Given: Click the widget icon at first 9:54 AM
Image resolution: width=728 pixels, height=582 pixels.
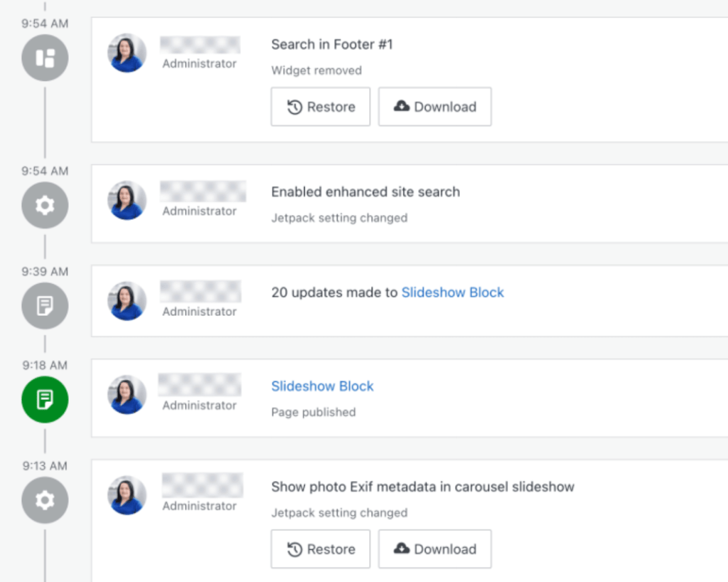Looking at the screenshot, I should coord(45,58).
